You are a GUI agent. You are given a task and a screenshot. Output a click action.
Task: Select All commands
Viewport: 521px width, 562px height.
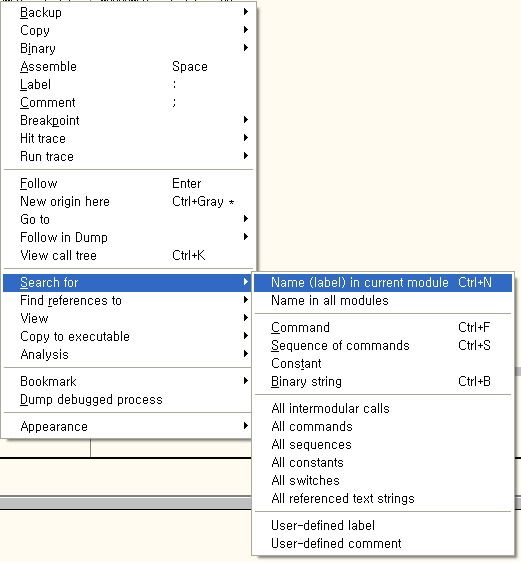click(x=383, y=427)
